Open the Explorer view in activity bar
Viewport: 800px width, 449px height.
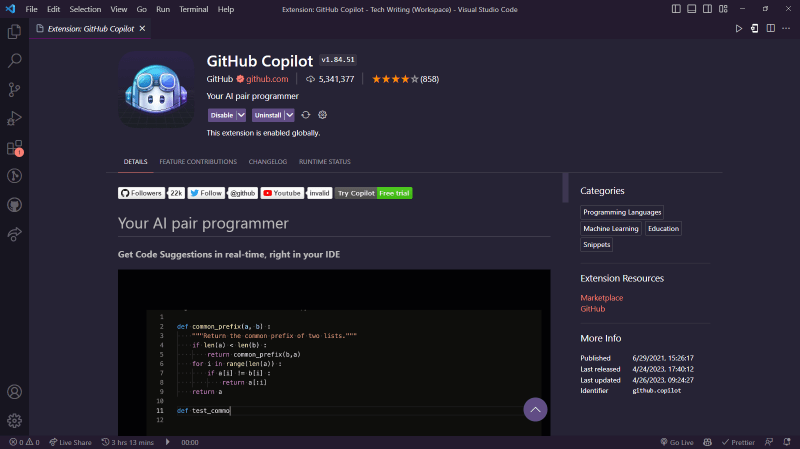coord(14,32)
